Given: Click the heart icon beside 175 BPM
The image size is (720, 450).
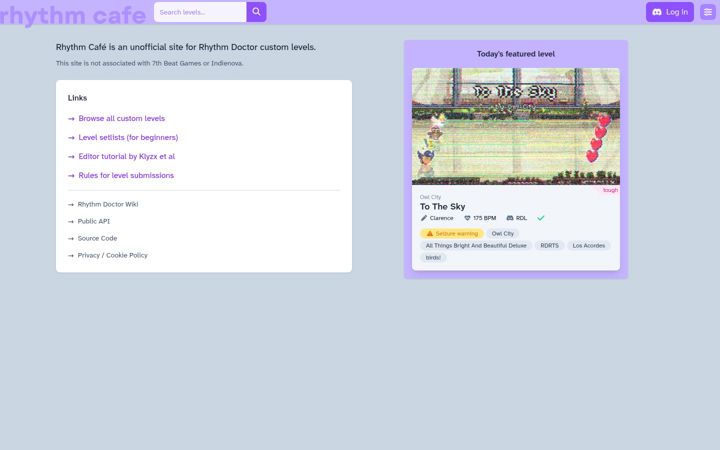Looking at the screenshot, I should 467,218.
